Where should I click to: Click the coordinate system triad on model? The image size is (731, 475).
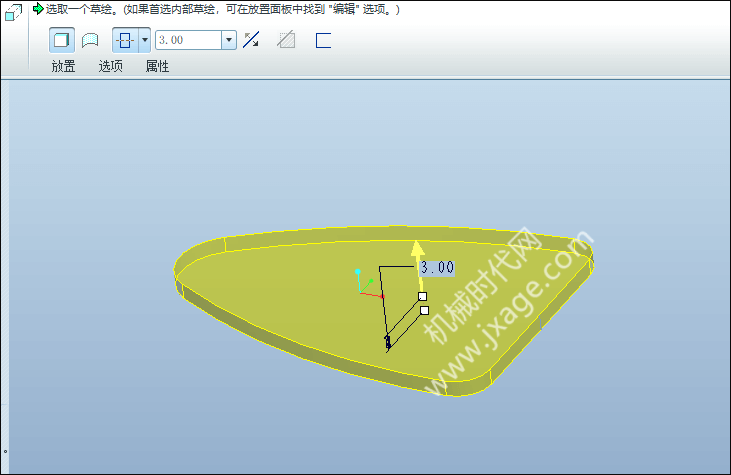(368, 283)
